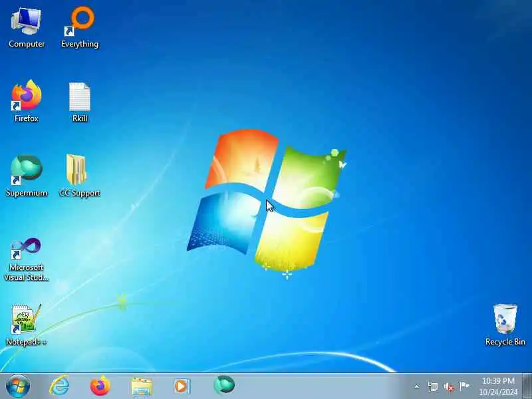Select the Notepad++ desktop shortcut
The height and width of the screenshot is (399, 532).
click(x=27, y=325)
